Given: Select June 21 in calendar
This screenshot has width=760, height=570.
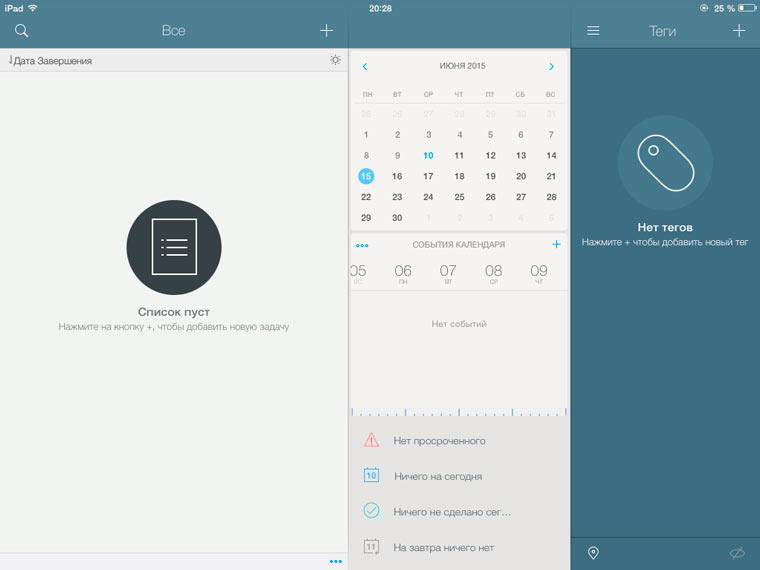Looking at the screenshot, I should (551, 176).
